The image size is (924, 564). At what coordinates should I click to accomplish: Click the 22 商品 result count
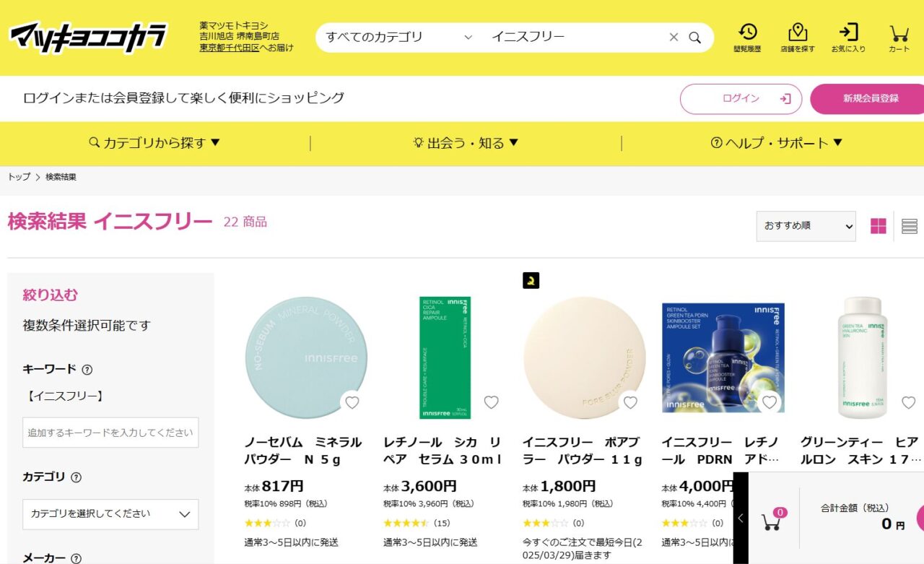click(x=245, y=222)
